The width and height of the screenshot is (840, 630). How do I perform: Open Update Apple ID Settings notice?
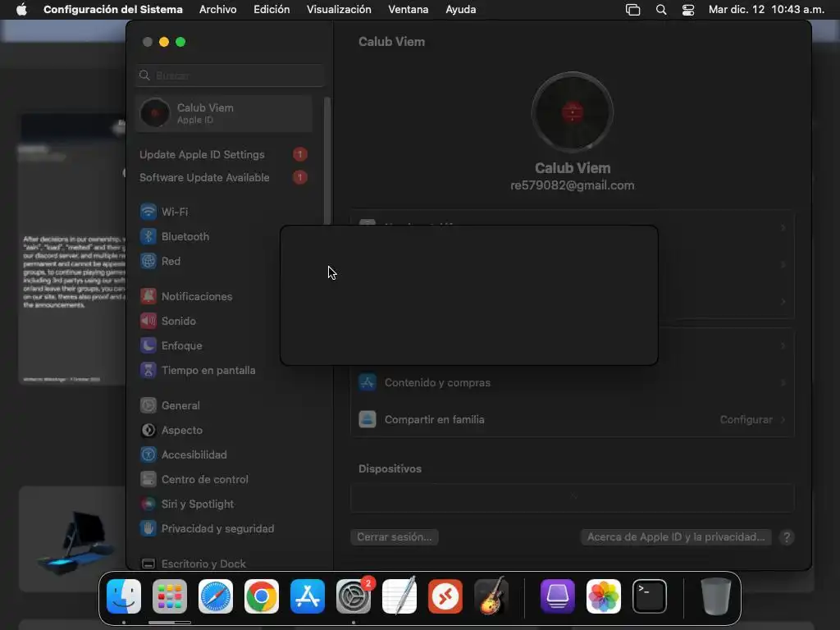(x=223, y=154)
